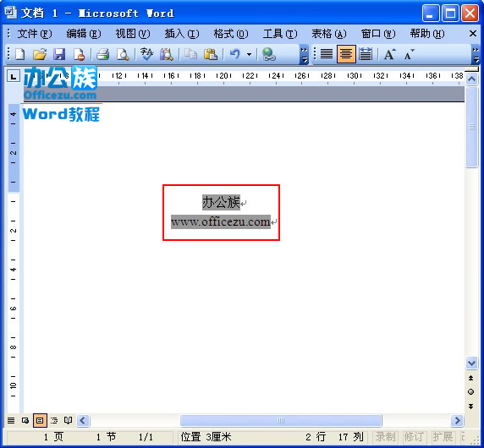Click the 17 列 indicator in the status bar
This screenshot has width=484, height=448.
click(x=350, y=437)
